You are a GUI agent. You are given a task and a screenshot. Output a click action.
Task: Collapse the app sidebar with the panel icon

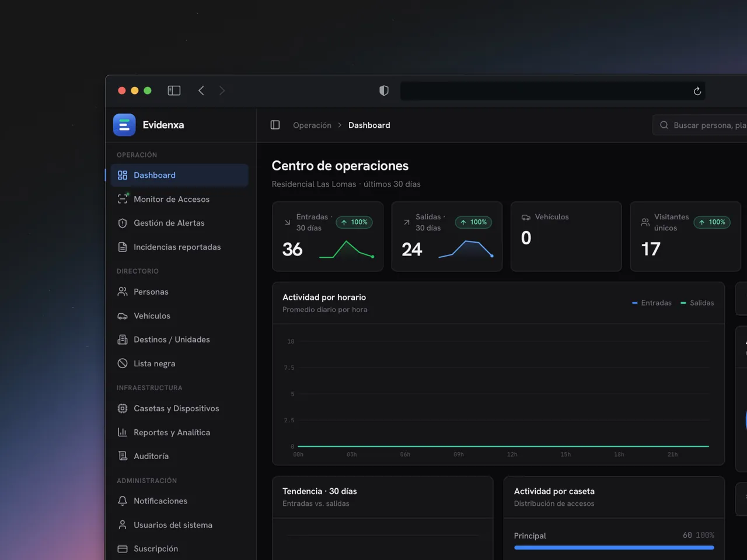[x=275, y=125]
